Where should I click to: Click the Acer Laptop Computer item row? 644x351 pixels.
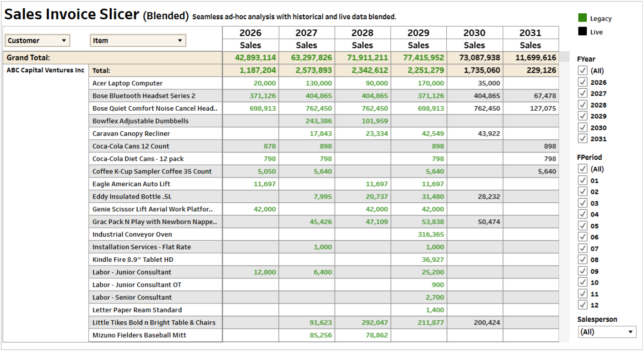click(128, 83)
